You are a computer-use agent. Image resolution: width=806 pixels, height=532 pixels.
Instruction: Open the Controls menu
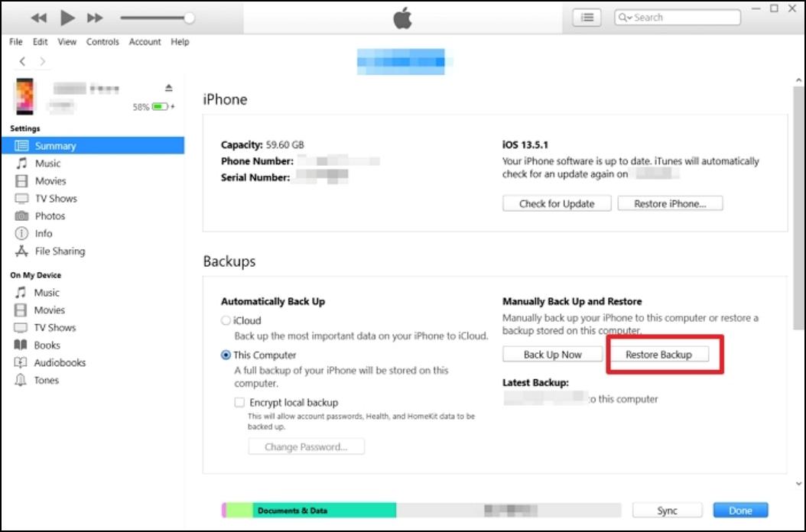[102, 42]
